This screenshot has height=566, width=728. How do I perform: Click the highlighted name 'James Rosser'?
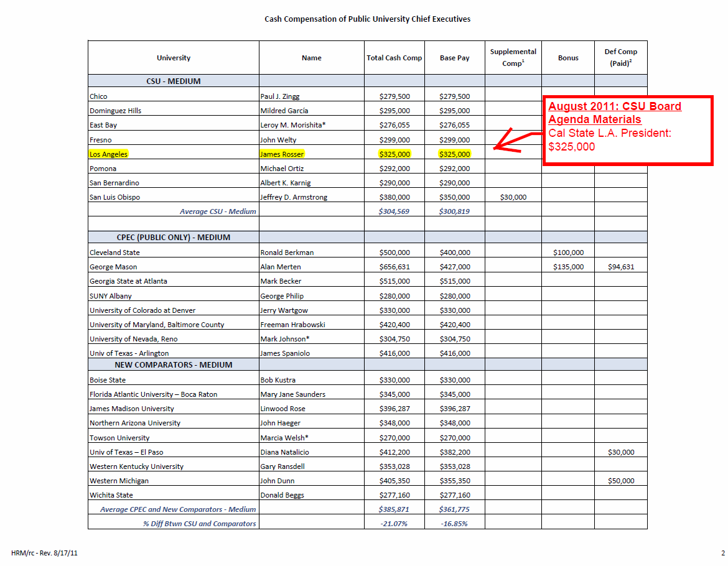pyautogui.click(x=282, y=154)
